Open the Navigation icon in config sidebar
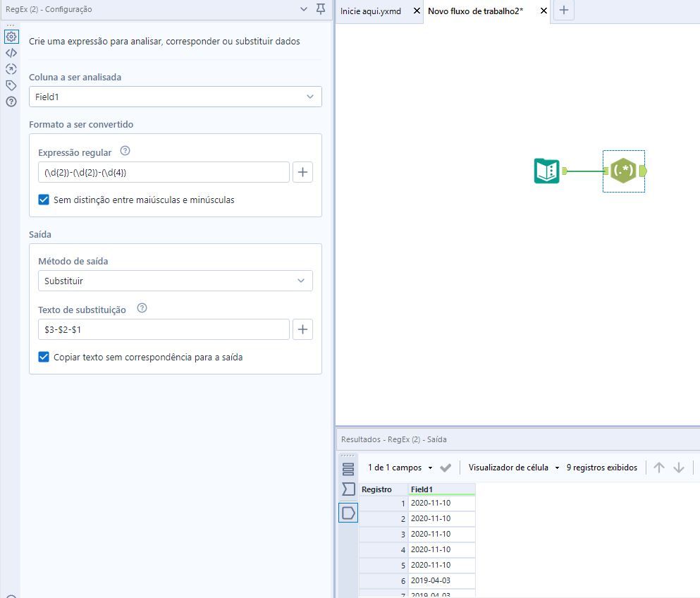 11,69
